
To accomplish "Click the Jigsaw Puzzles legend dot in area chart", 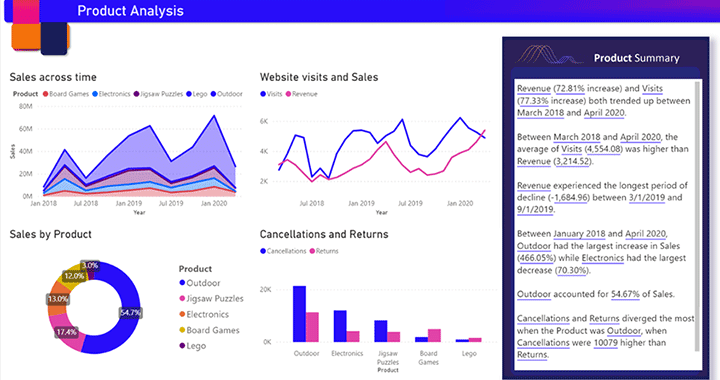I will [136, 94].
